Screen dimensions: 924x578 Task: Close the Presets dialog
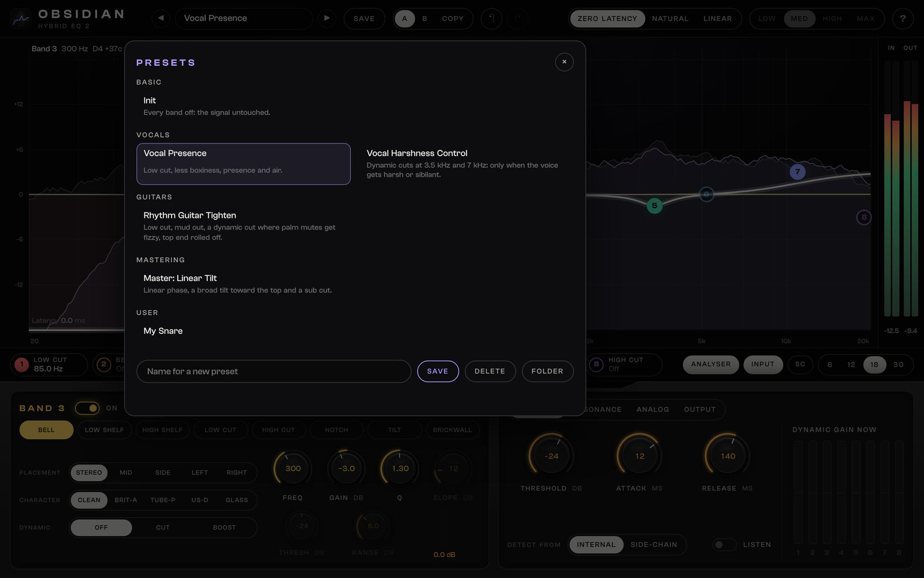(564, 62)
